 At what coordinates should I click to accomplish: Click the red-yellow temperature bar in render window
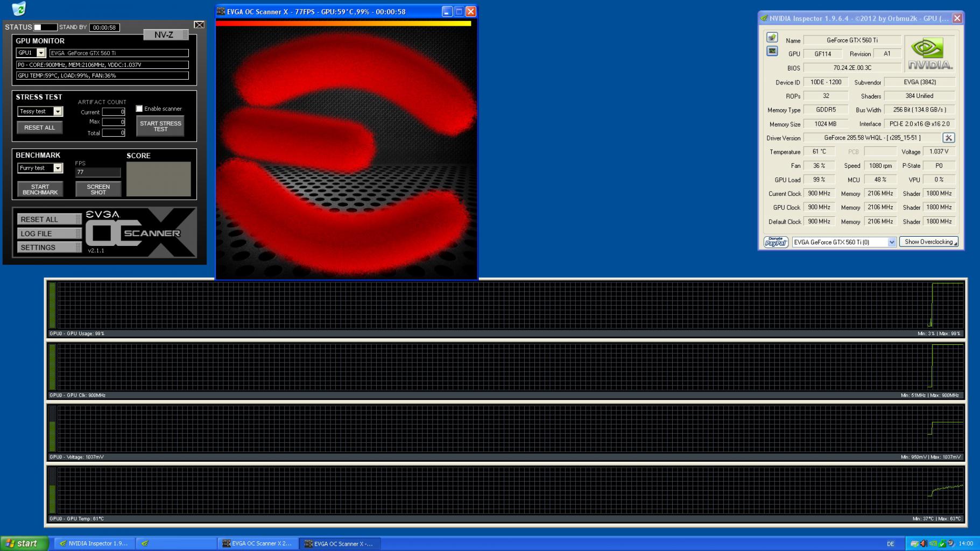pyautogui.click(x=343, y=23)
